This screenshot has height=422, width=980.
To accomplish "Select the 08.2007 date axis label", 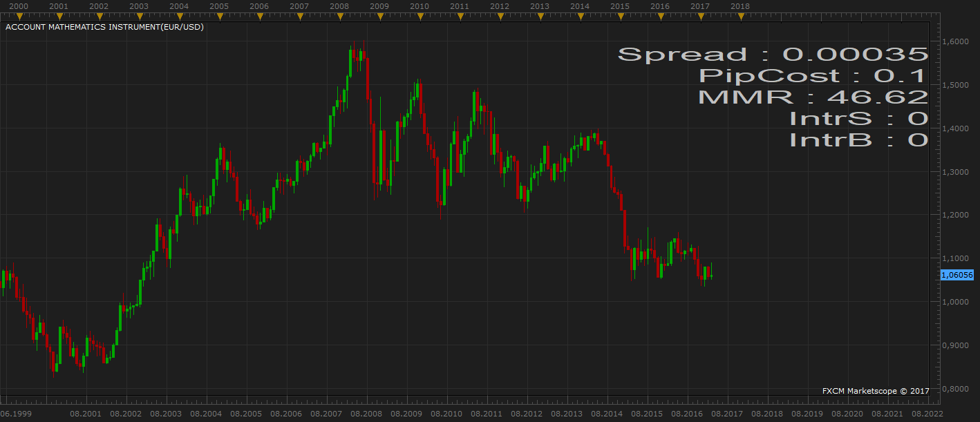I will click(326, 414).
